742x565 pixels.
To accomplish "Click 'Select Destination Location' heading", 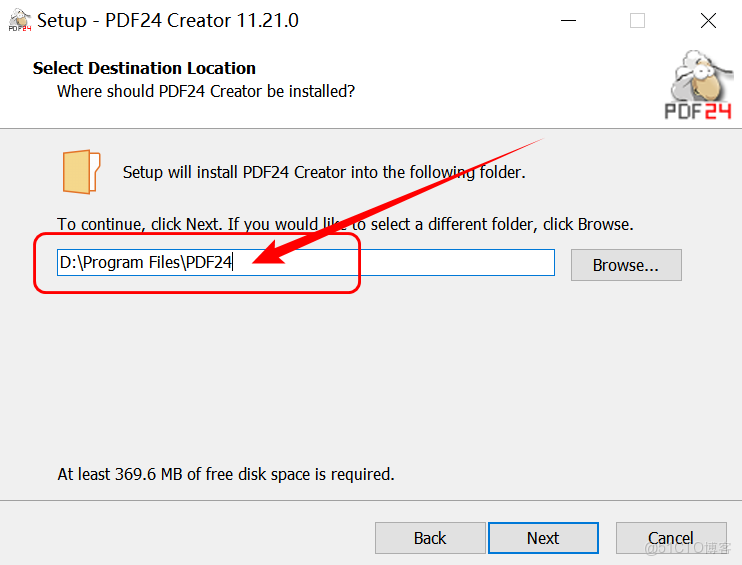I will pyautogui.click(x=144, y=68).
